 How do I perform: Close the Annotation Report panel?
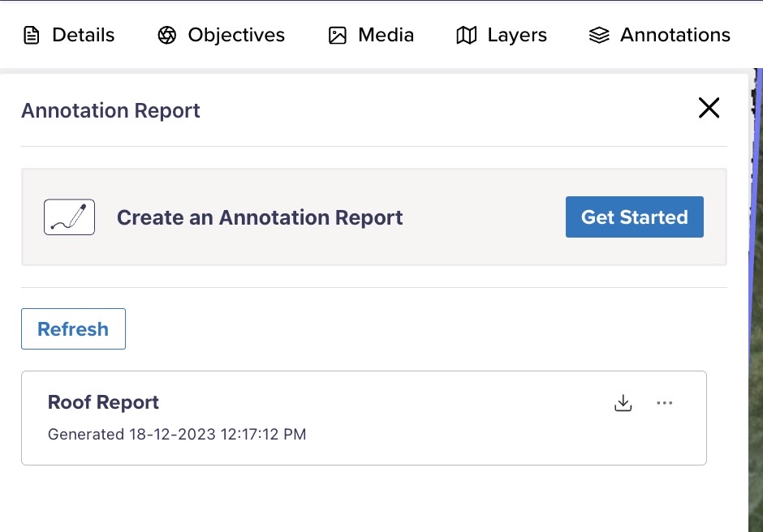(709, 108)
